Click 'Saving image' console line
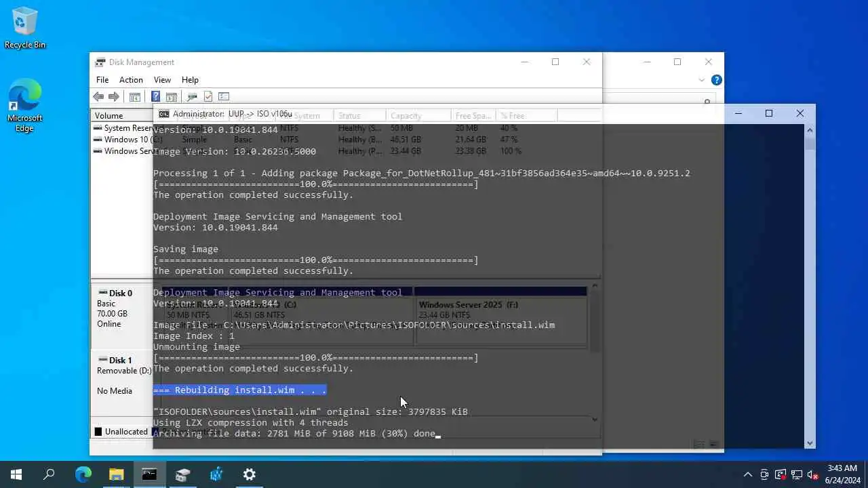Image resolution: width=868 pixels, height=488 pixels. point(186,249)
